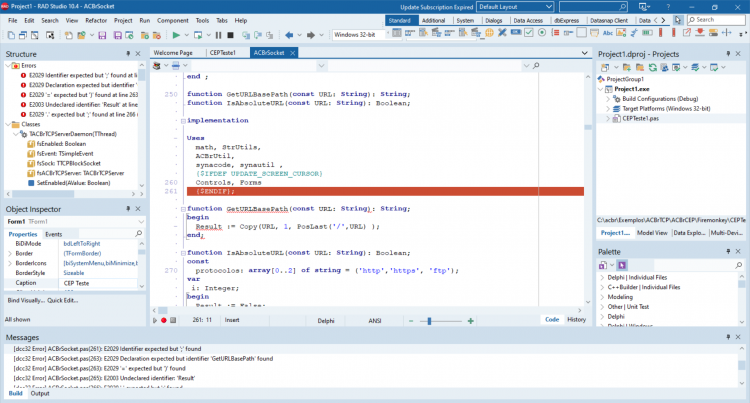This screenshot has width=750, height=403.
Task: Open the Default Layout dropdown
Action: pyautogui.click(x=515, y=7)
